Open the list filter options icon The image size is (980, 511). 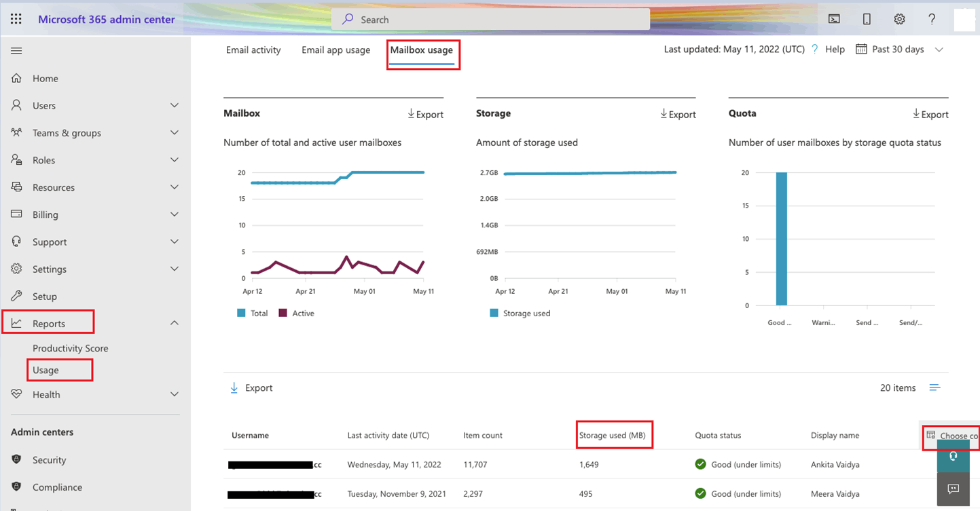(x=935, y=387)
